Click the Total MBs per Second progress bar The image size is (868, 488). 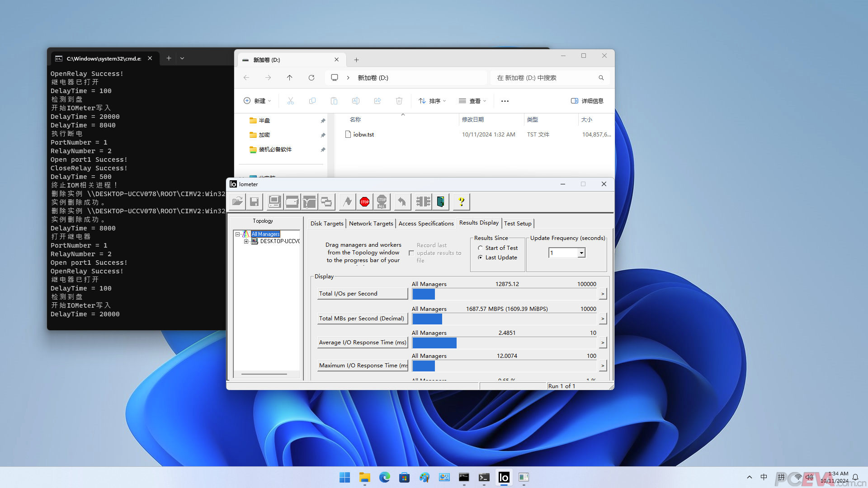505,319
